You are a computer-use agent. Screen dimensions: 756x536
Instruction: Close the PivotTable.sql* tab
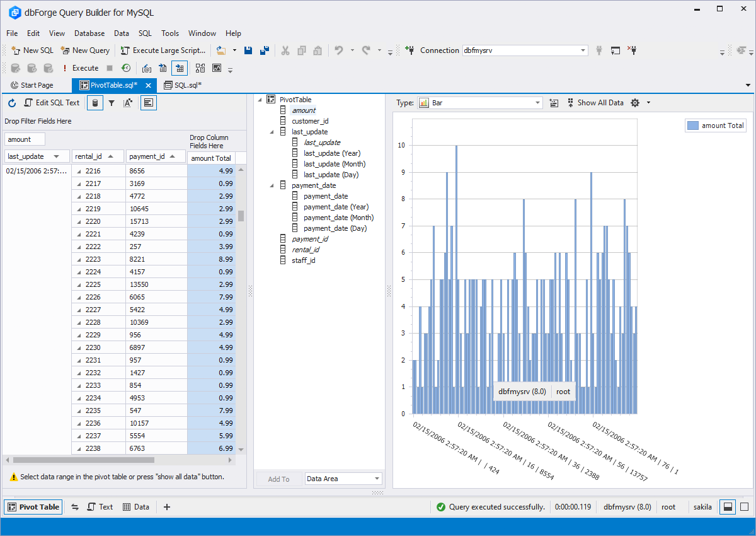[148, 86]
